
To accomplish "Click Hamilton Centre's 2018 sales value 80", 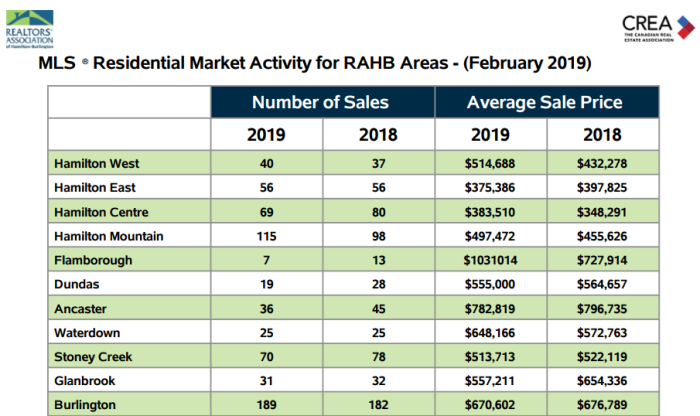I will [x=376, y=212].
